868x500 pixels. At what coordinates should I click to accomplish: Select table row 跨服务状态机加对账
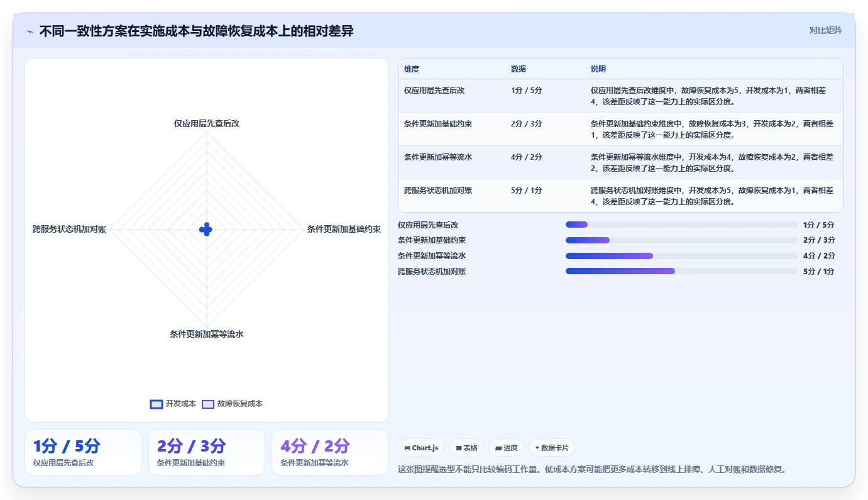tap(620, 196)
